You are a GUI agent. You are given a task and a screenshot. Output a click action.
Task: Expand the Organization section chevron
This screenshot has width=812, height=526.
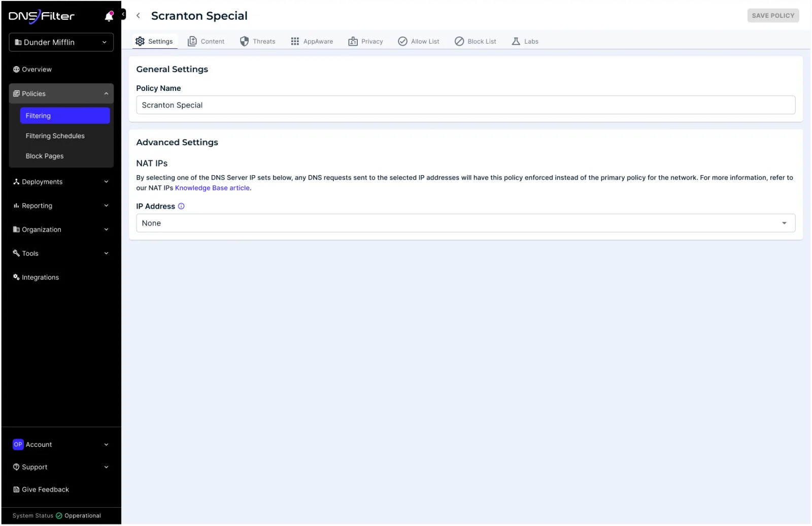click(107, 230)
